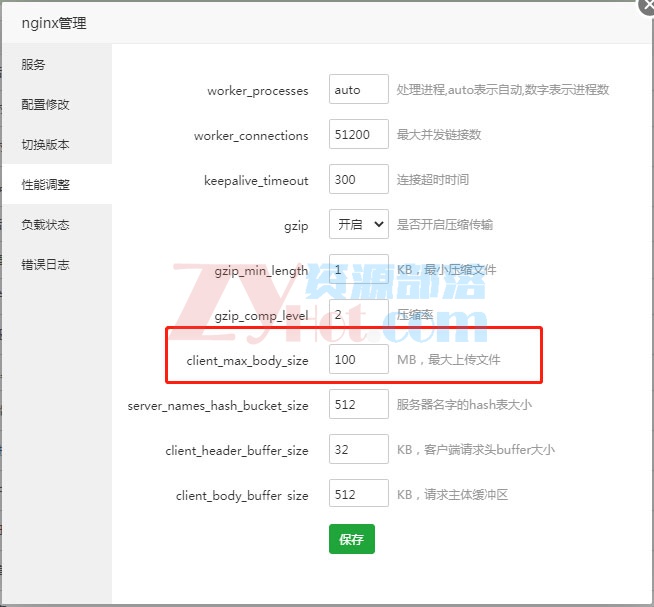The width and height of the screenshot is (654, 607).
Task: Click the nginx管理 dialog title
Action: [54, 23]
